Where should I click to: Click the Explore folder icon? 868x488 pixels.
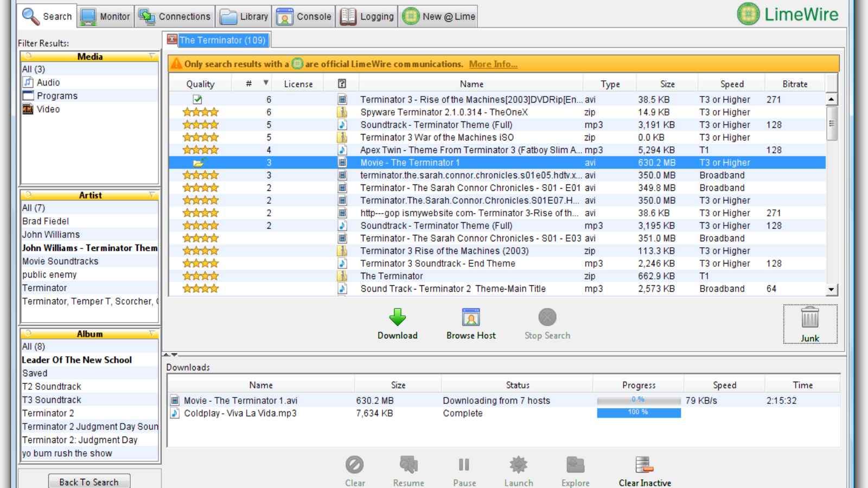575,465
